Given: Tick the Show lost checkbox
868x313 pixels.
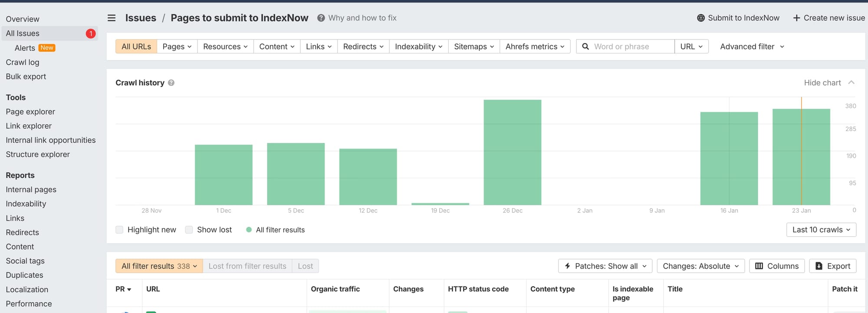Looking at the screenshot, I should click(x=189, y=230).
